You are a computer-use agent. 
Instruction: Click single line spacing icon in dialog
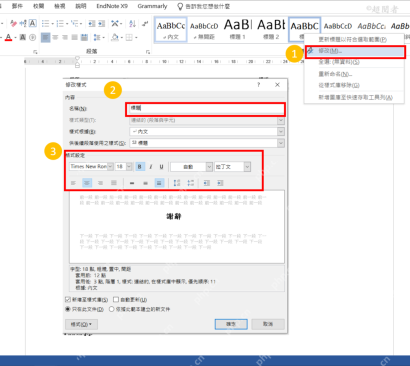click(x=132, y=183)
